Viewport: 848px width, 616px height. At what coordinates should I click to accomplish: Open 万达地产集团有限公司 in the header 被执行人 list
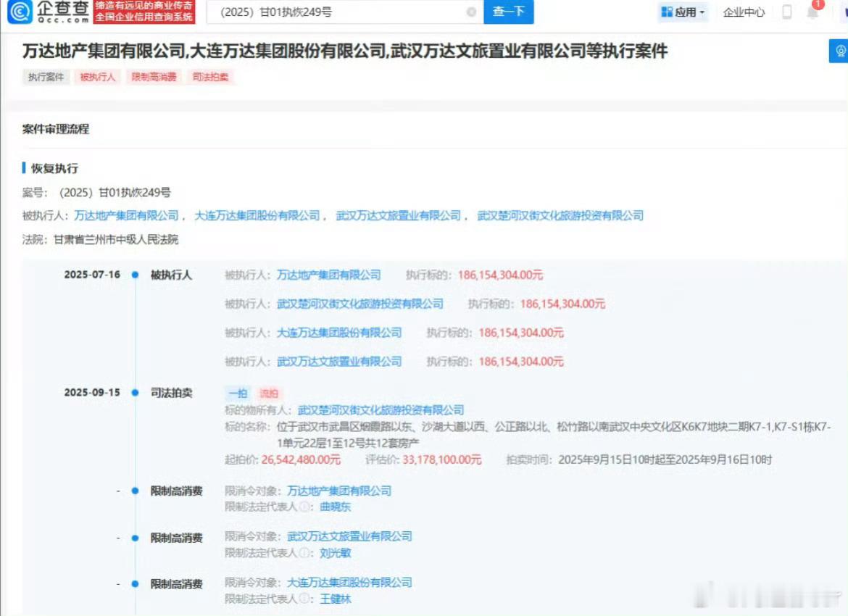click(126, 215)
